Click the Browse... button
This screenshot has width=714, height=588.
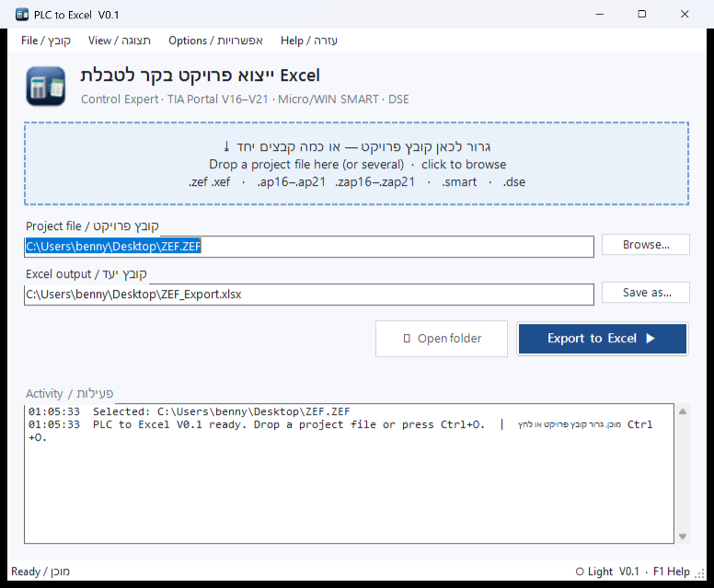point(646,245)
